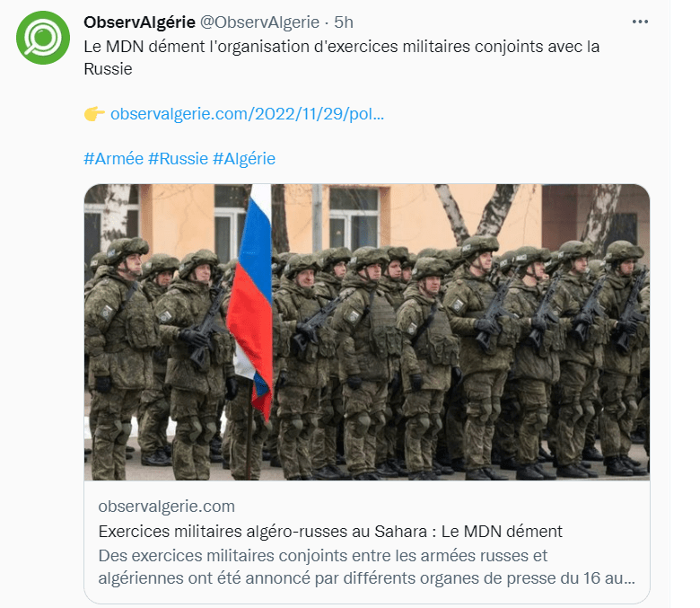Click the ObservAlgérie display name

tap(139, 22)
